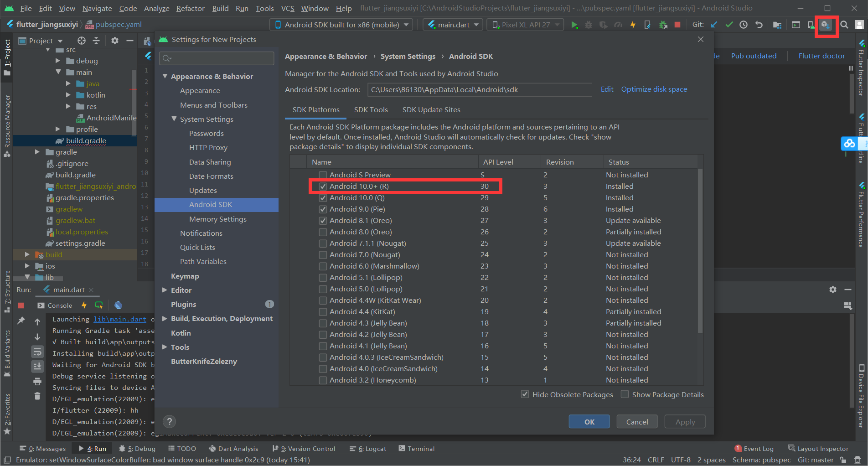Open the VCS menu
This screenshot has height=466, width=868.
click(x=287, y=8)
